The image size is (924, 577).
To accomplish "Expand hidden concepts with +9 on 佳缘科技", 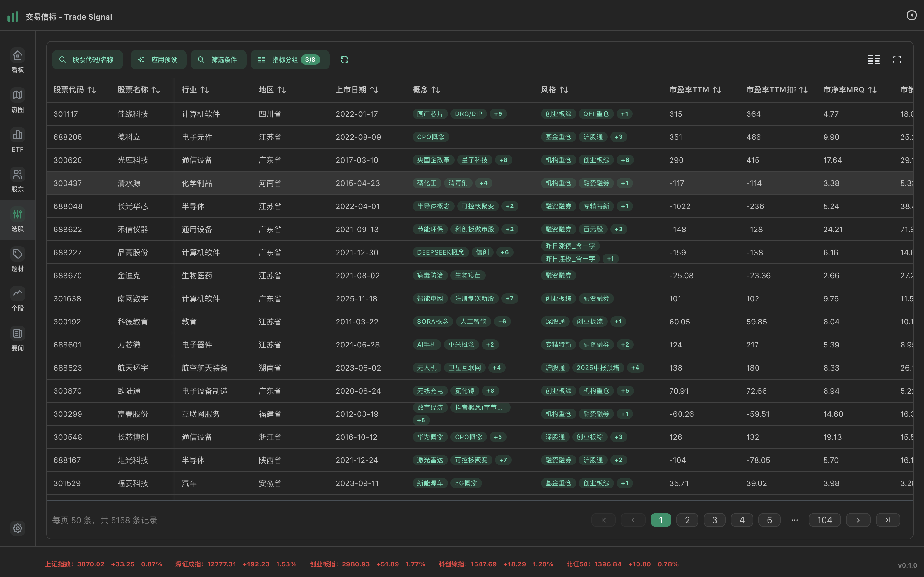I will (x=498, y=114).
